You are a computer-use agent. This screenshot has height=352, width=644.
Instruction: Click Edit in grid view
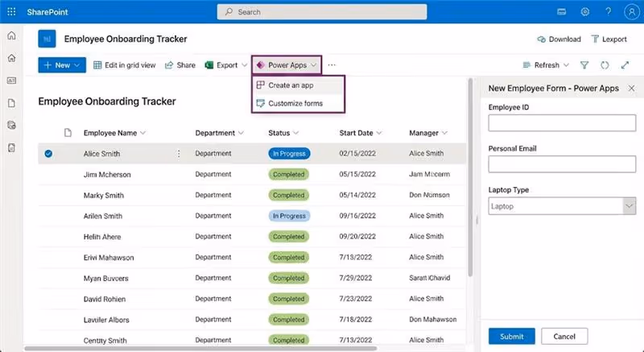coord(125,65)
